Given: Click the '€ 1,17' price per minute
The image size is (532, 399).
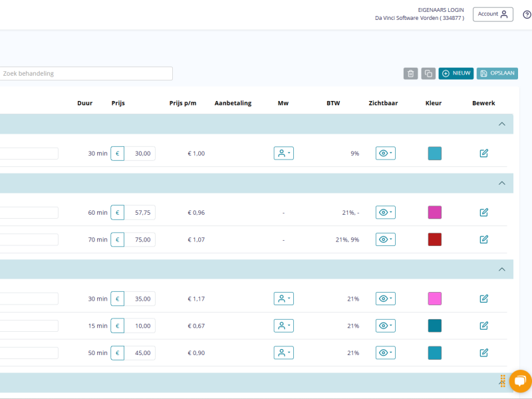Looking at the screenshot, I should 196,299.
